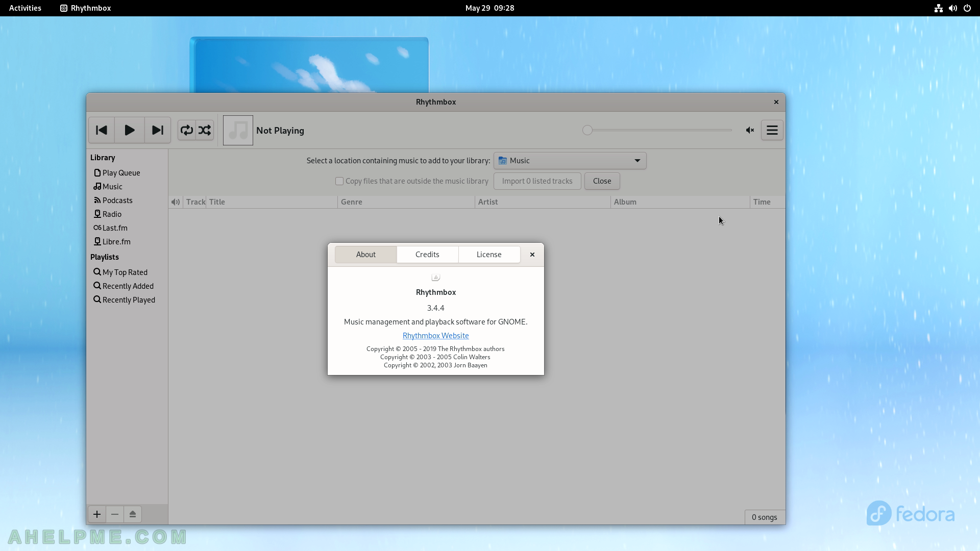Open Radio in sidebar

(x=127, y=214)
